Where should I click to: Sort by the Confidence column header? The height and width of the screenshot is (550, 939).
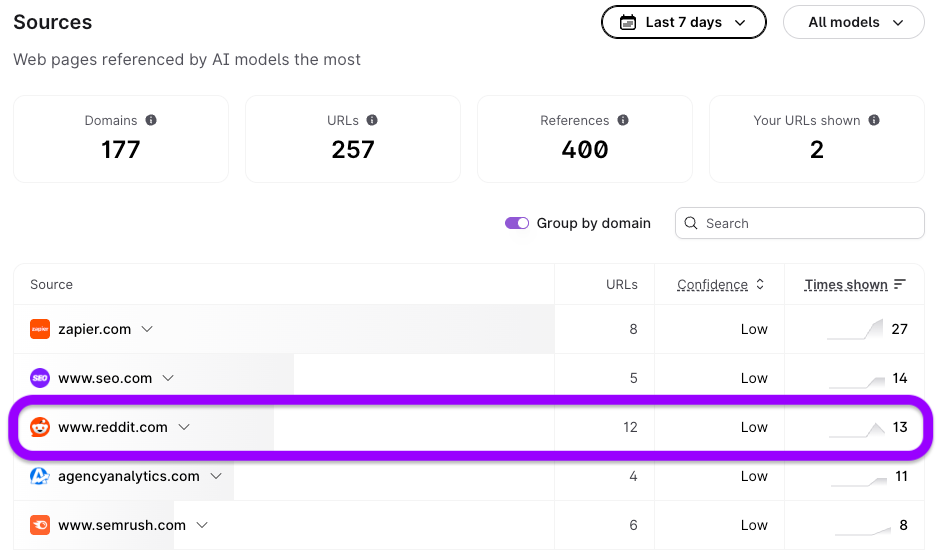pos(720,285)
